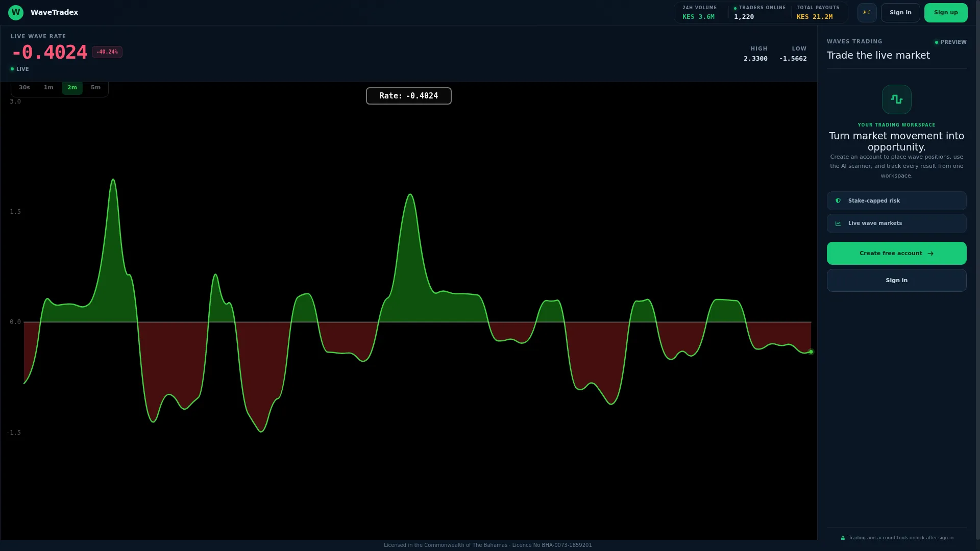980x551 pixels.
Task: Click the Sign up button
Action: point(946,13)
